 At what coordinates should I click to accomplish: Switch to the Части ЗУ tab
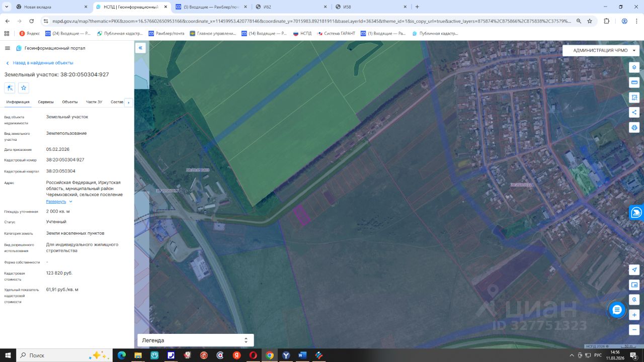94,102
